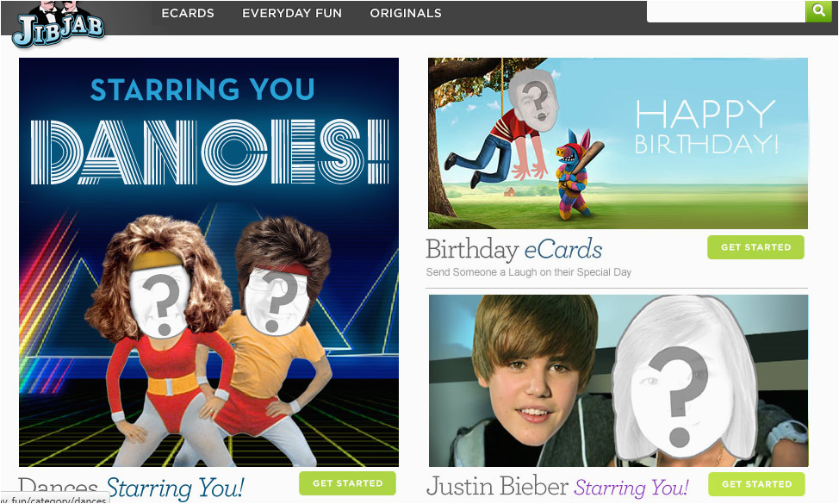The width and height of the screenshot is (839, 504).
Task: Click the Dances Starring You title link
Action: click(131, 488)
